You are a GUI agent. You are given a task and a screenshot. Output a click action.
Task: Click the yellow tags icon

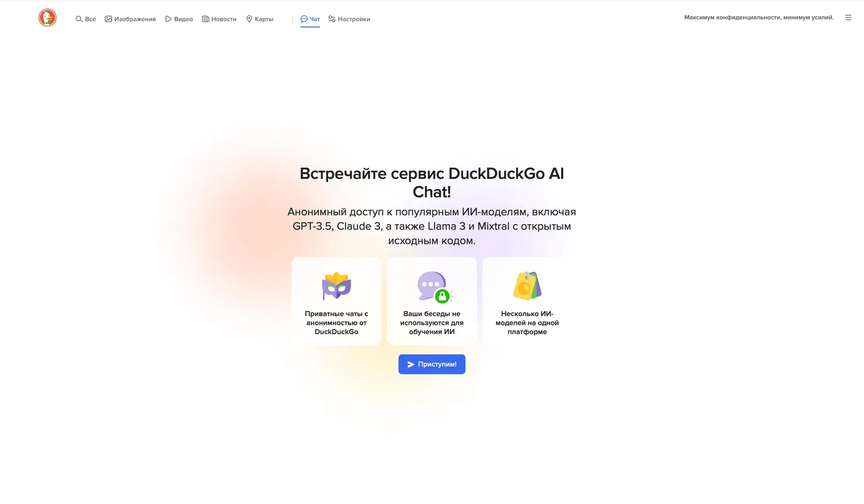tap(527, 286)
